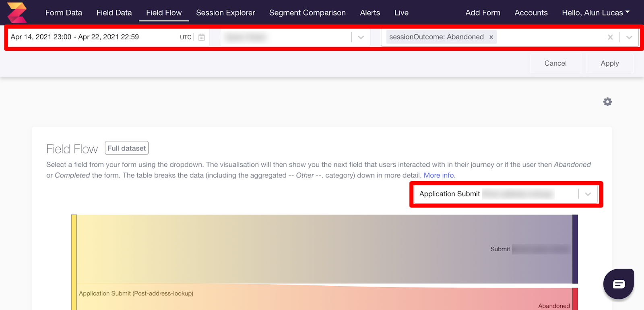Click the yellow source node bar
Screen dimensions: 644x310
click(74, 262)
